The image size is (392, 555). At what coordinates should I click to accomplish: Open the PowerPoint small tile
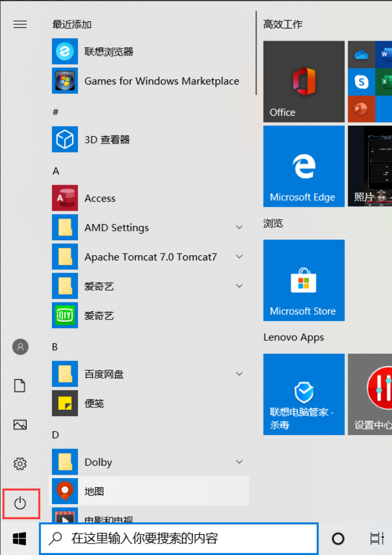coord(361,109)
